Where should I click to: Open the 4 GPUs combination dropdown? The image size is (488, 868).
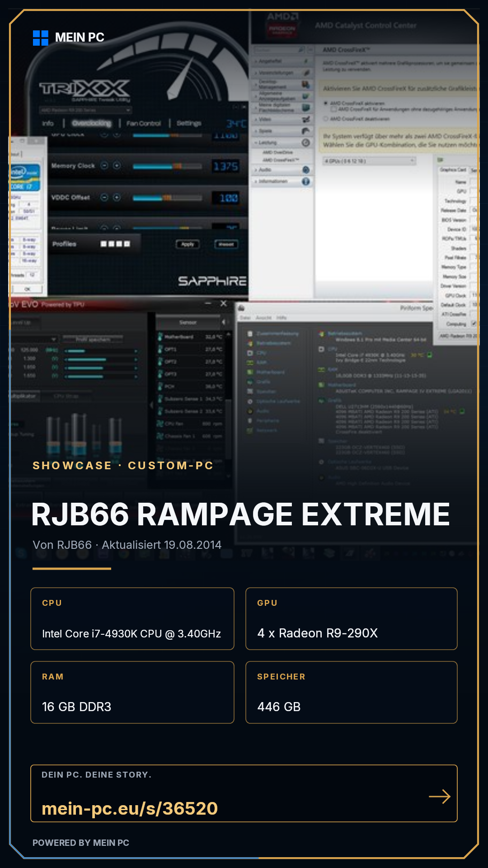[369, 161]
